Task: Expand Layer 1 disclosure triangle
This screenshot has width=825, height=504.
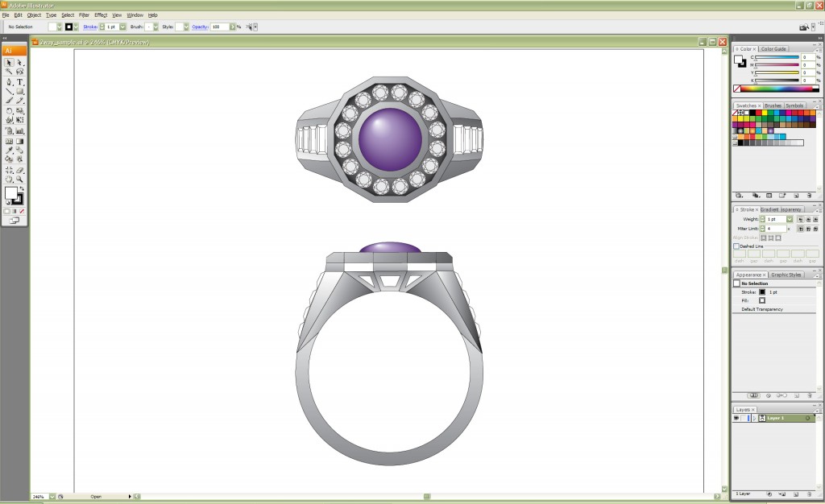Action: [x=754, y=419]
